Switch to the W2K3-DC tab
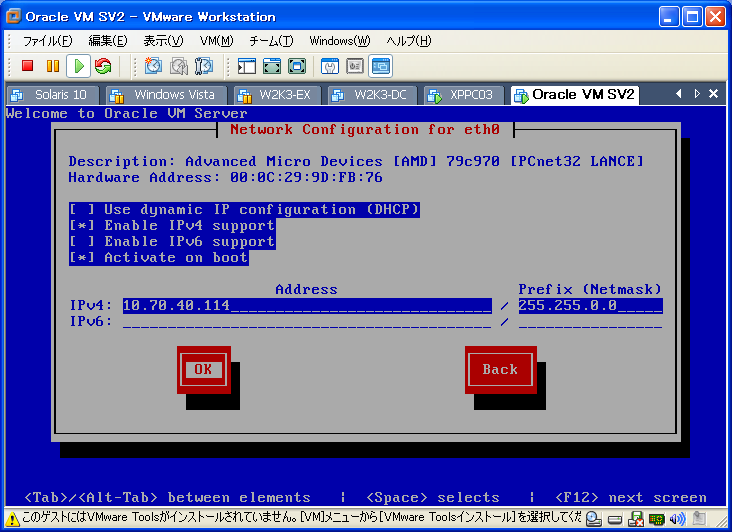Viewport: 732px width, 532px height. tap(372, 95)
